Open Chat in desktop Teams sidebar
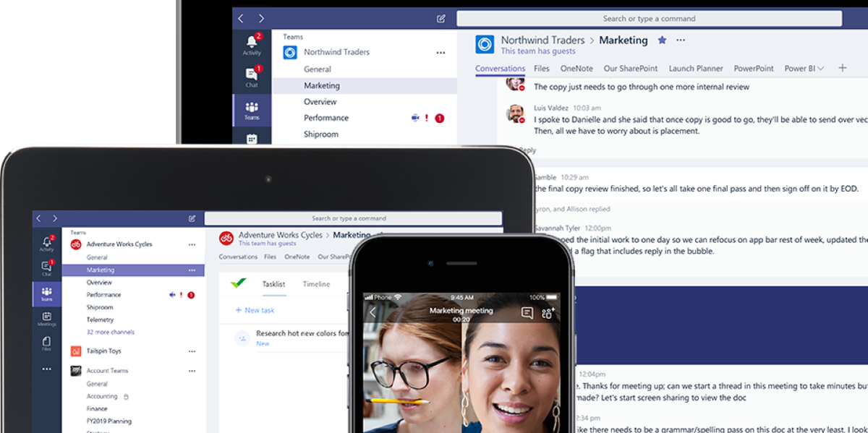This screenshot has height=433, width=868. click(x=252, y=77)
